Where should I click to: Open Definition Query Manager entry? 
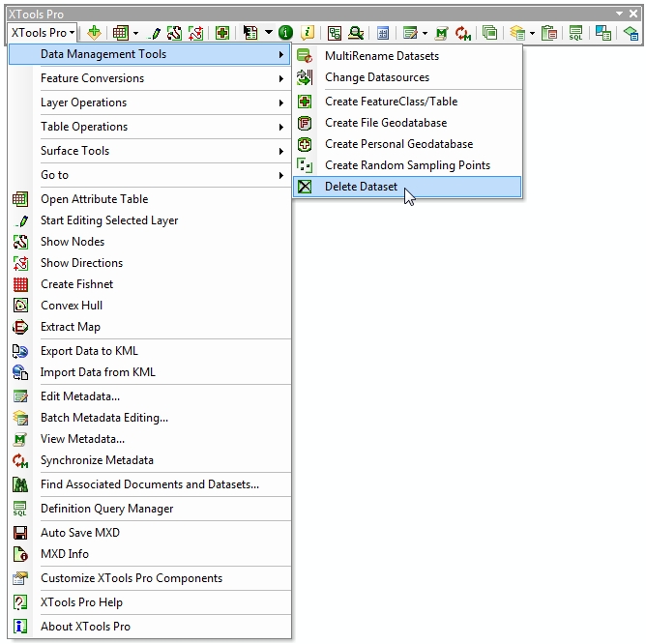[x=150, y=509]
